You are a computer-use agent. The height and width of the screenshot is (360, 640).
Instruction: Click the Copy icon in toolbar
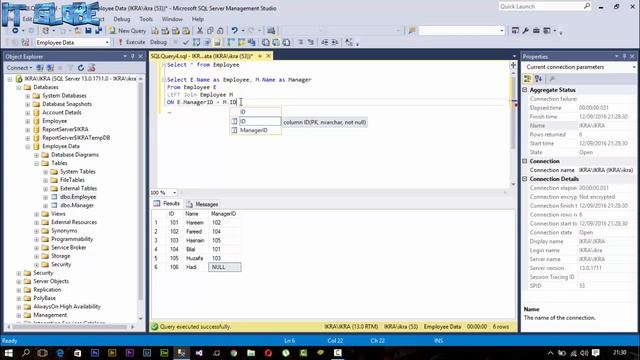210,31
